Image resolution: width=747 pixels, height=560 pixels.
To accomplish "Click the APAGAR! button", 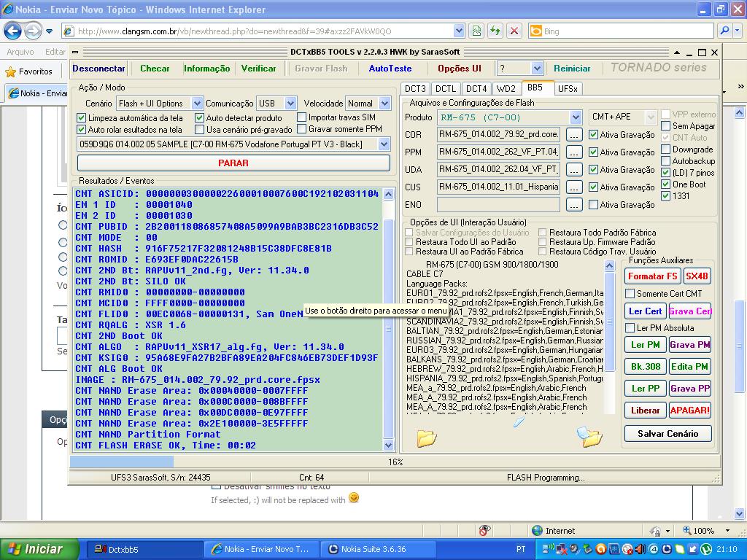I will tap(690, 411).
